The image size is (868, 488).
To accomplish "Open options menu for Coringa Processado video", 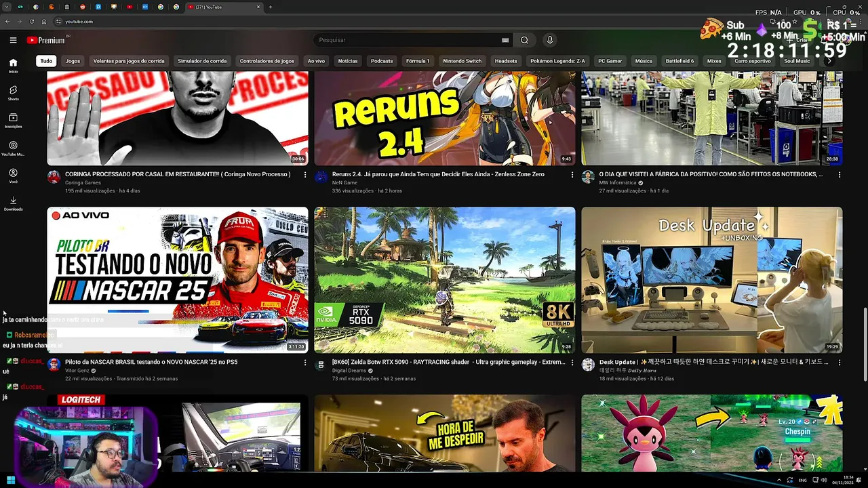I will (304, 174).
